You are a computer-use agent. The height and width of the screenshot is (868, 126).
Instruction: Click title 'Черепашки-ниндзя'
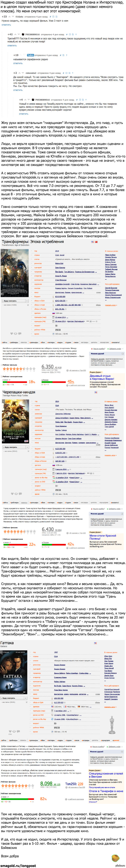tap(19, 392)
